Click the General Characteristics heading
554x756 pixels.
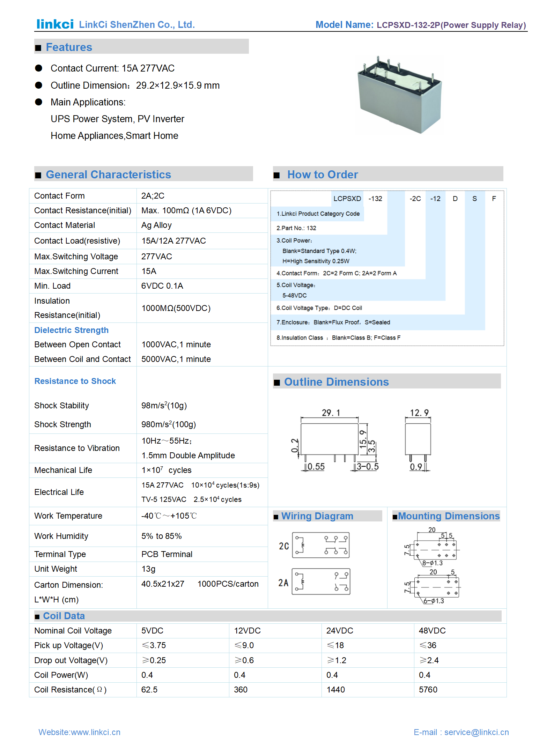click(108, 175)
